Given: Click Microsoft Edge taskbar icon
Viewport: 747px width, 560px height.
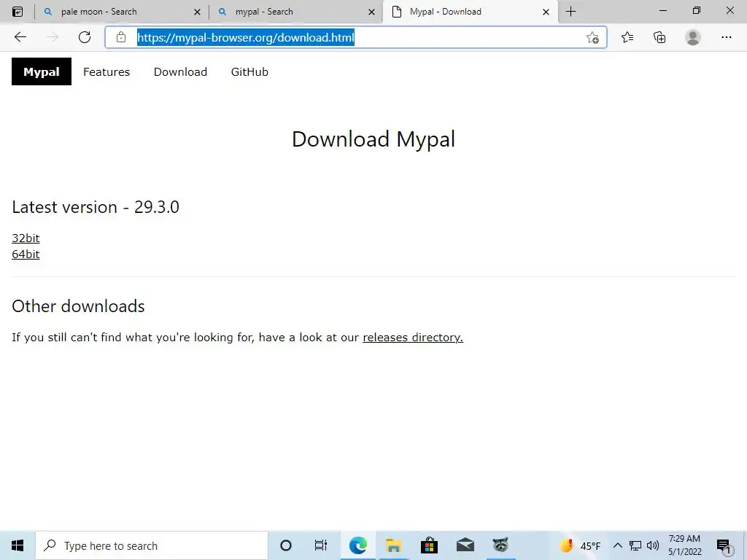Looking at the screenshot, I should click(358, 545).
